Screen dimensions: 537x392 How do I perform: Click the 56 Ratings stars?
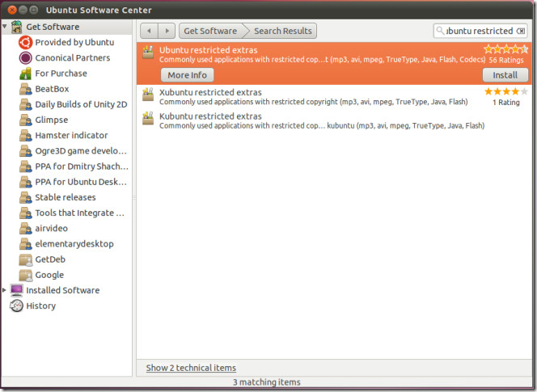(505, 49)
